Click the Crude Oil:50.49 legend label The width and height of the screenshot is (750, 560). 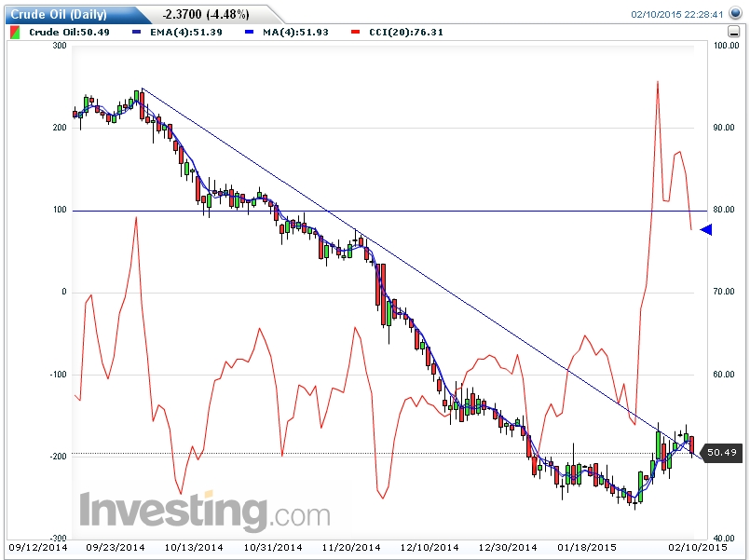point(69,32)
